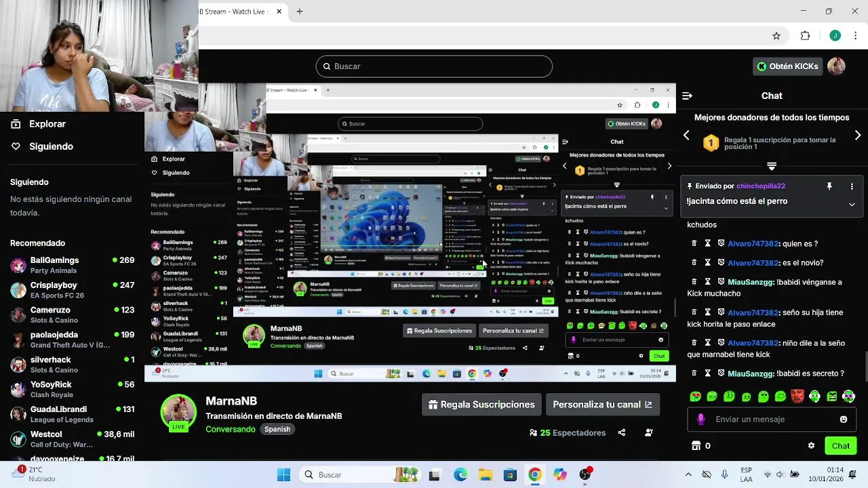Insert the green headphones emote
This screenshot has height=488, width=868.
pyautogui.click(x=814, y=396)
